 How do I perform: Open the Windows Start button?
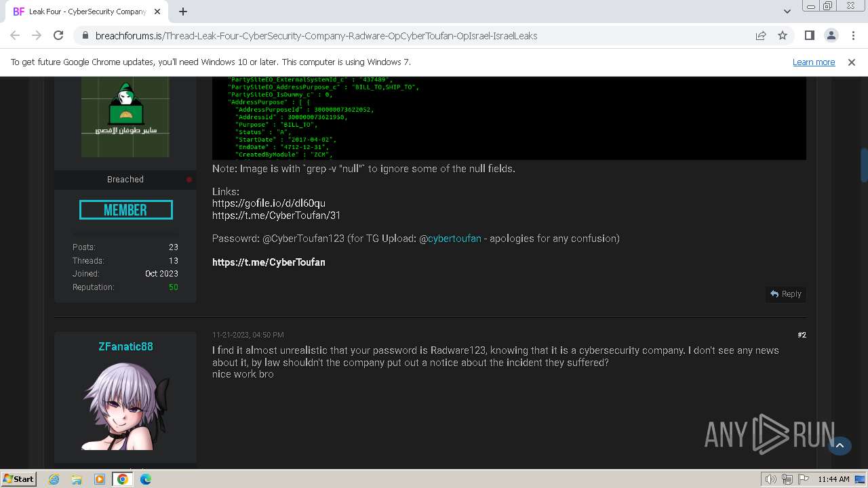click(18, 479)
